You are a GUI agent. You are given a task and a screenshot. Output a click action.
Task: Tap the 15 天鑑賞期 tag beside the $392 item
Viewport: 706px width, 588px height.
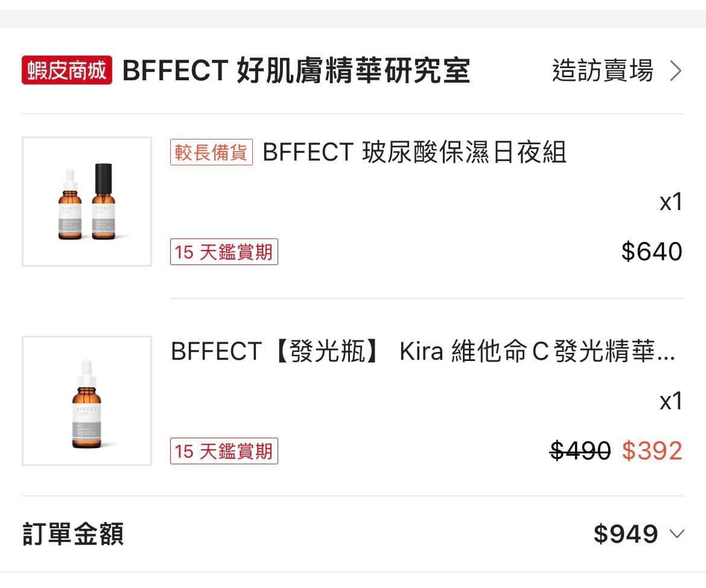224,451
